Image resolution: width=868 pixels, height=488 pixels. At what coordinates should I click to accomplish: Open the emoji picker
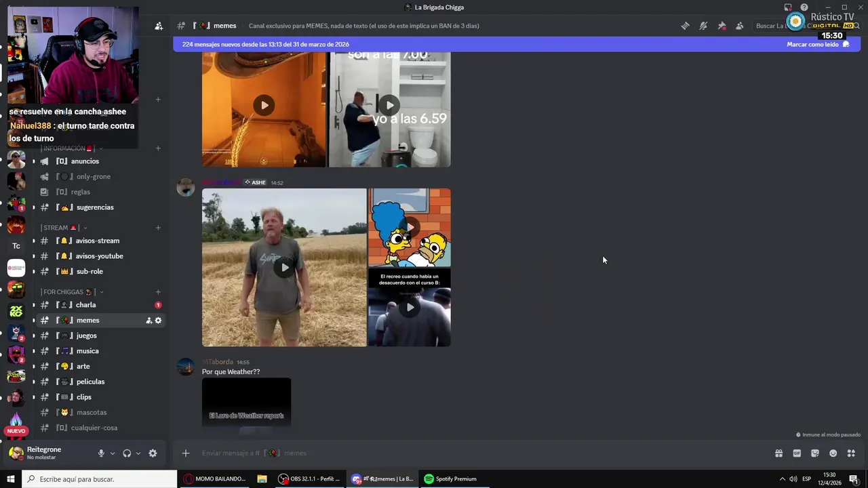coord(833,453)
